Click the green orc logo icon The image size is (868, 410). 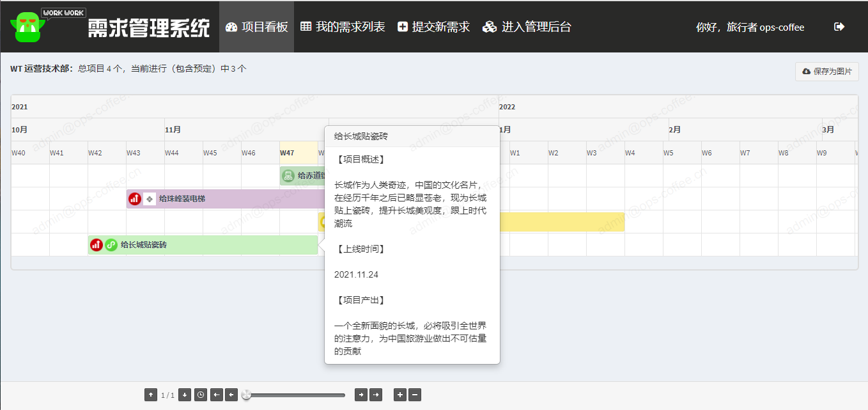pyautogui.click(x=26, y=27)
